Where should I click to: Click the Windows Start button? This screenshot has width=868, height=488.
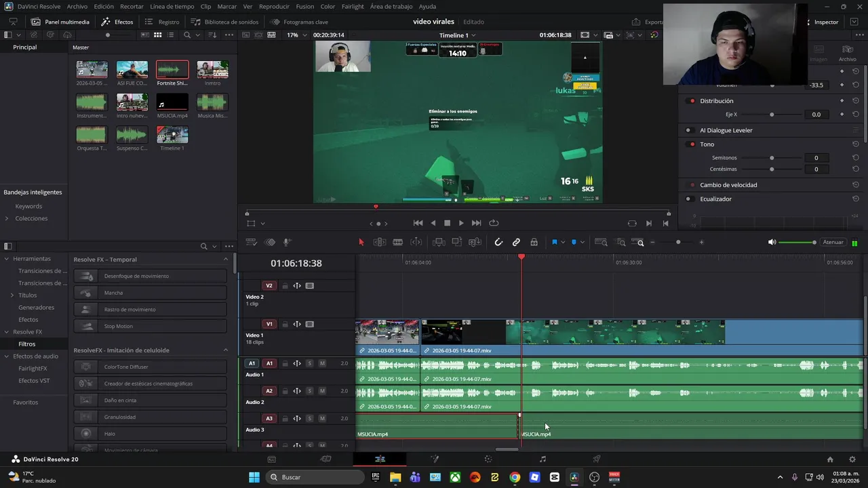point(254,477)
